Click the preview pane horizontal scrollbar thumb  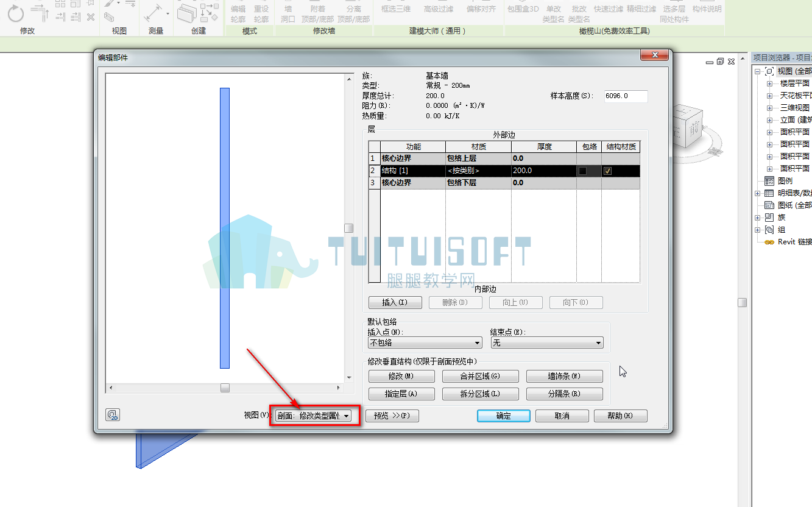click(225, 388)
